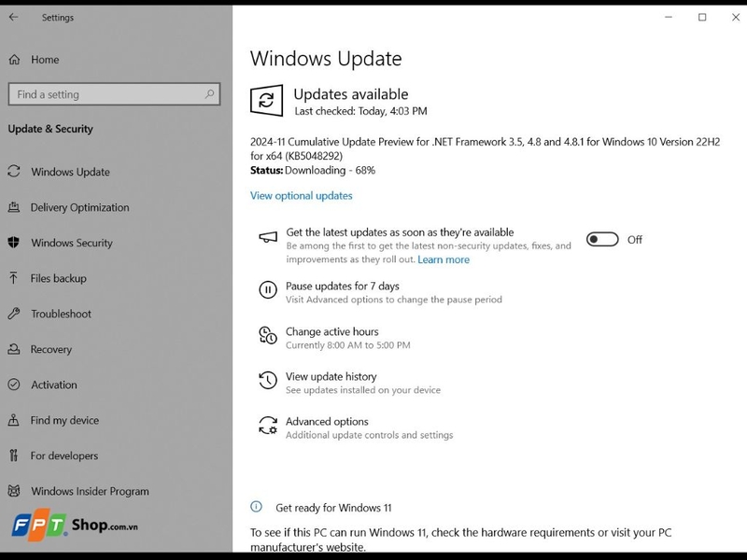Open Advanced options
The width and height of the screenshot is (747, 560).
[327, 422]
